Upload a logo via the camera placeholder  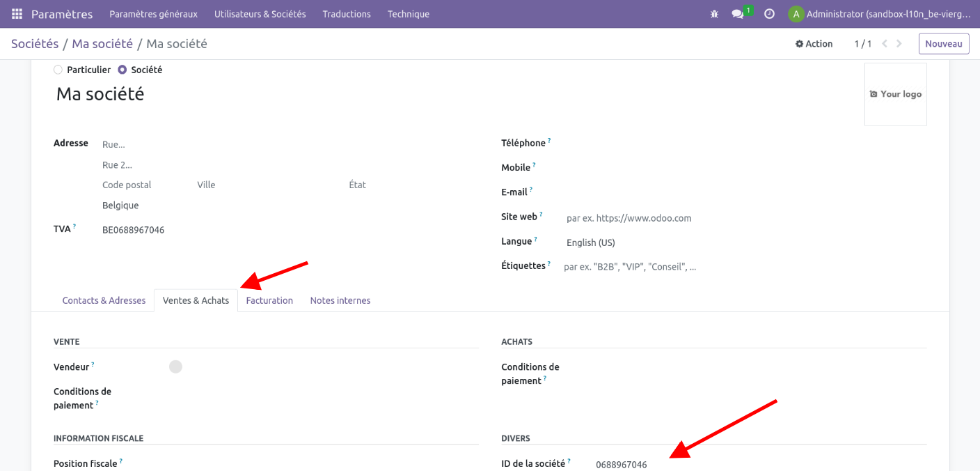pos(895,94)
